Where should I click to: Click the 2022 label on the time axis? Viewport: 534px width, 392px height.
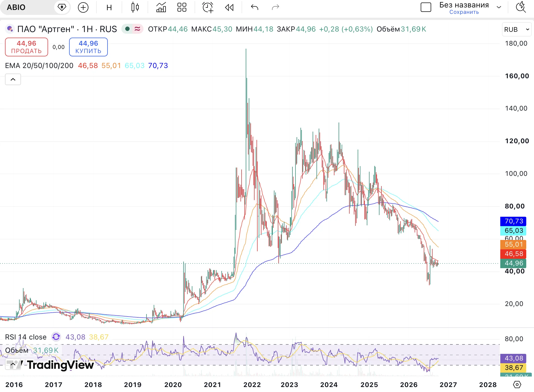252,385
